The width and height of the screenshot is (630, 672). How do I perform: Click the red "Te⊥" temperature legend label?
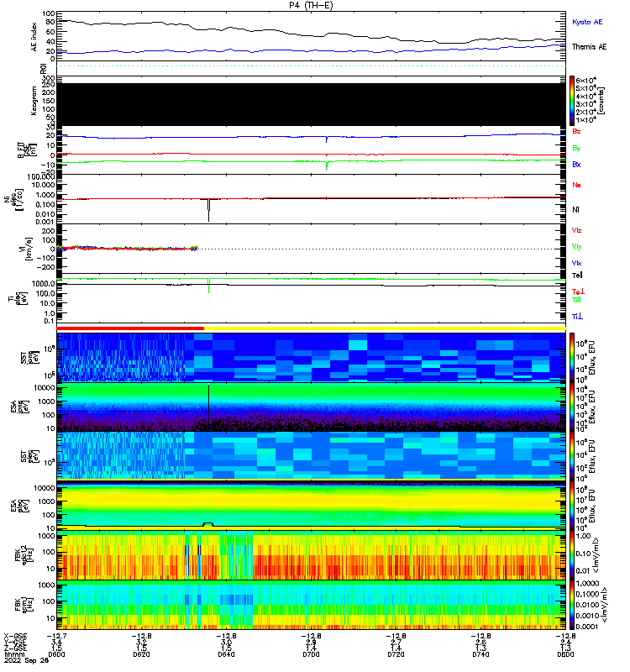tap(578, 291)
